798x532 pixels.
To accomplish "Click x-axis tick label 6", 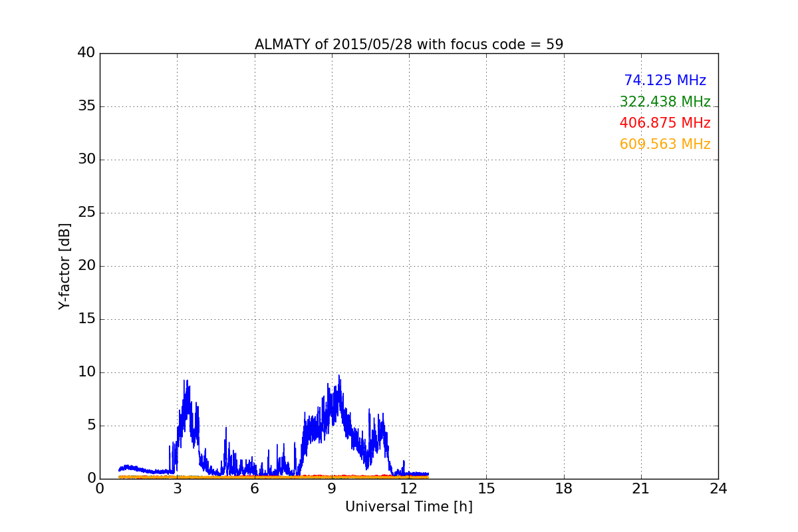I will click(x=255, y=488).
